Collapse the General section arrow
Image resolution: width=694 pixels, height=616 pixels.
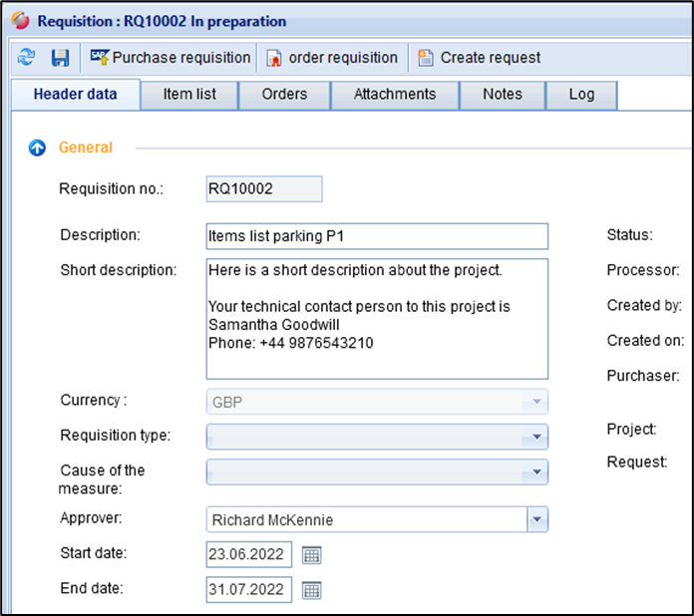38,148
